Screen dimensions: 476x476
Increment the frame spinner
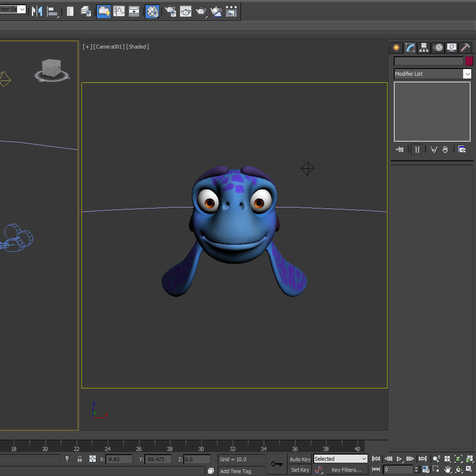tap(416, 467)
